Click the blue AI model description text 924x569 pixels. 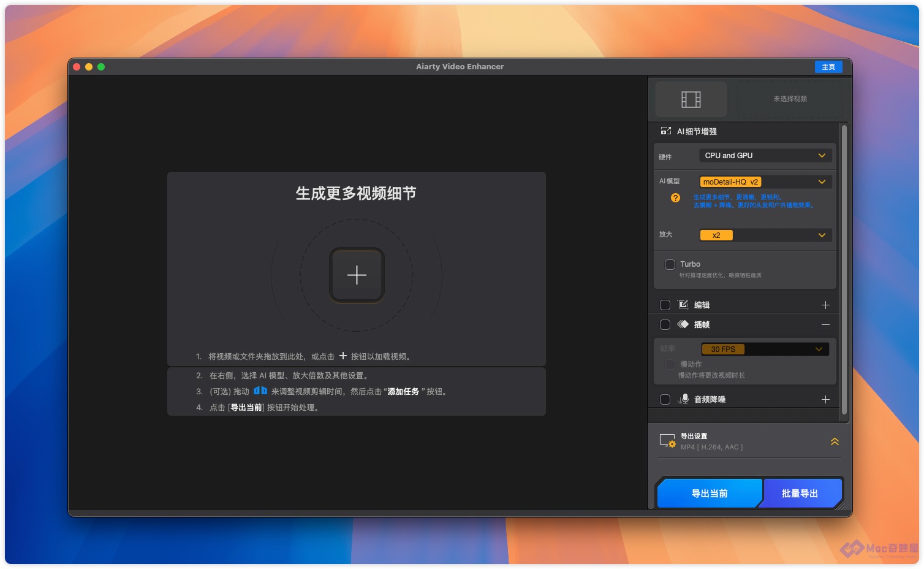[x=754, y=201]
